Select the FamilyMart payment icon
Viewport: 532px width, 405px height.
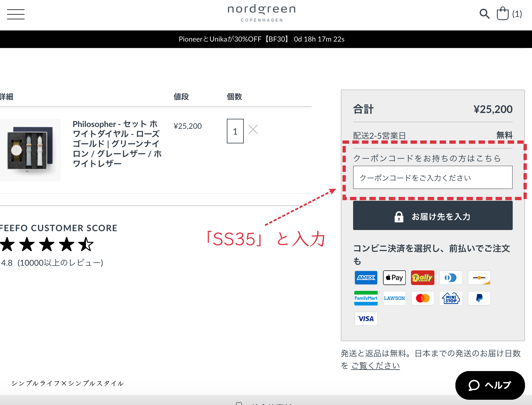click(366, 298)
